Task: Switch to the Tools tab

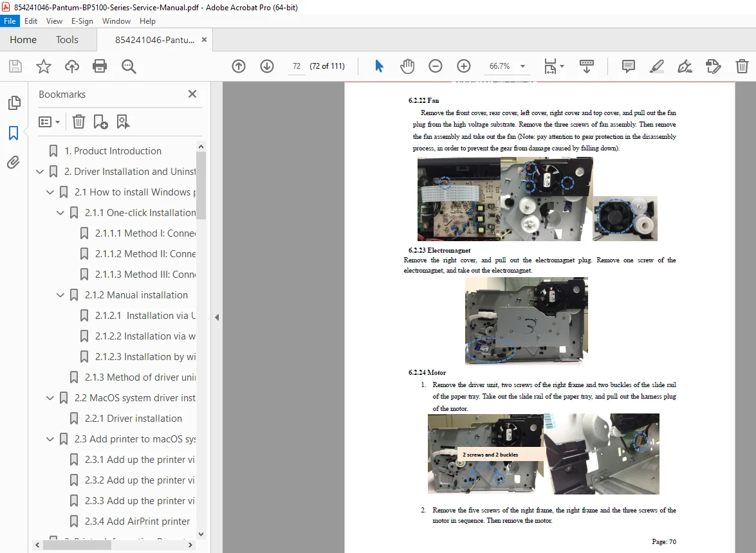Action: click(67, 39)
